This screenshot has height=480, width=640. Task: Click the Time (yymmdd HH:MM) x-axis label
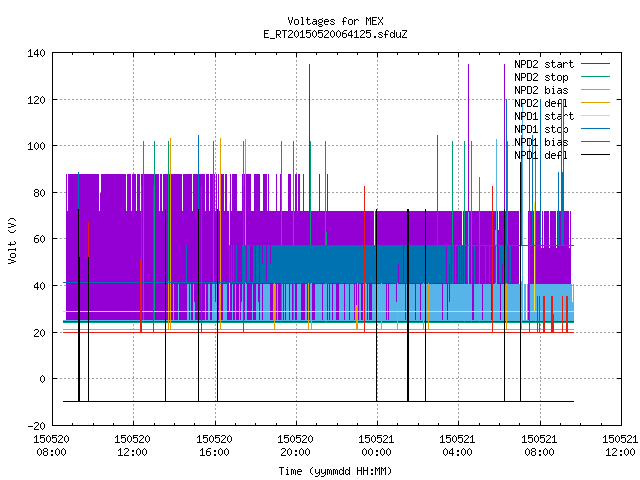point(335,471)
